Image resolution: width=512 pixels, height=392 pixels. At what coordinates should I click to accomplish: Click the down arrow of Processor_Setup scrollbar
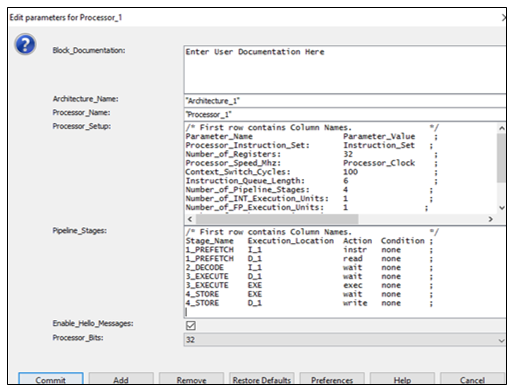[x=502, y=208]
